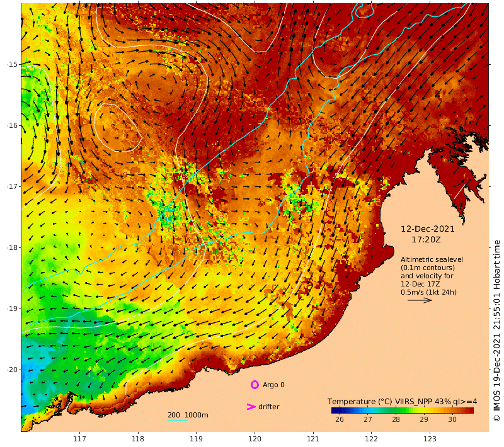Click the colorbar tick label 29
The width and height of the screenshot is (504, 447).
point(424,419)
